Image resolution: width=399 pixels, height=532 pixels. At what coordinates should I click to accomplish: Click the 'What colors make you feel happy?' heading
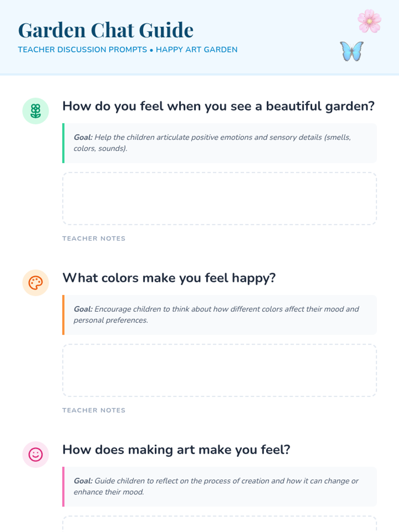click(169, 278)
